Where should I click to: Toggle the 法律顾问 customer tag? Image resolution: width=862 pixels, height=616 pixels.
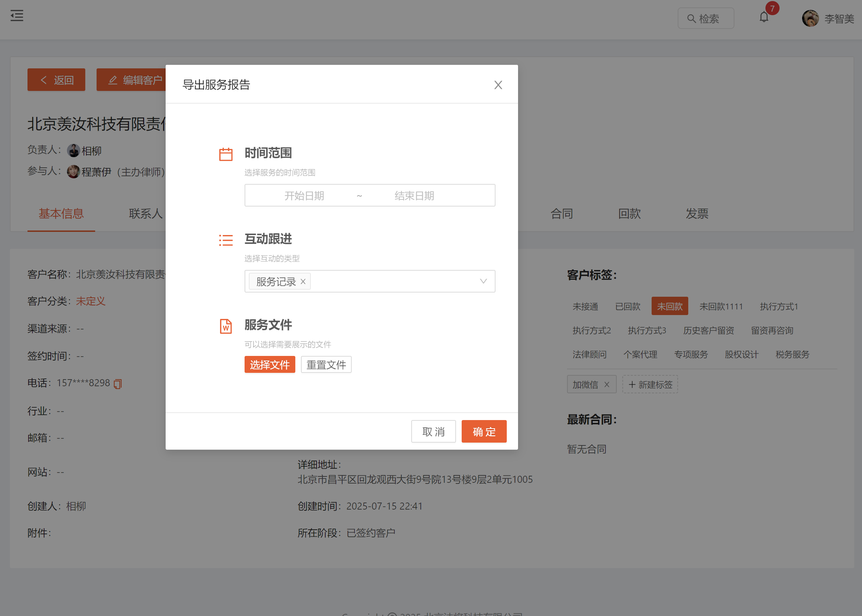589,354
